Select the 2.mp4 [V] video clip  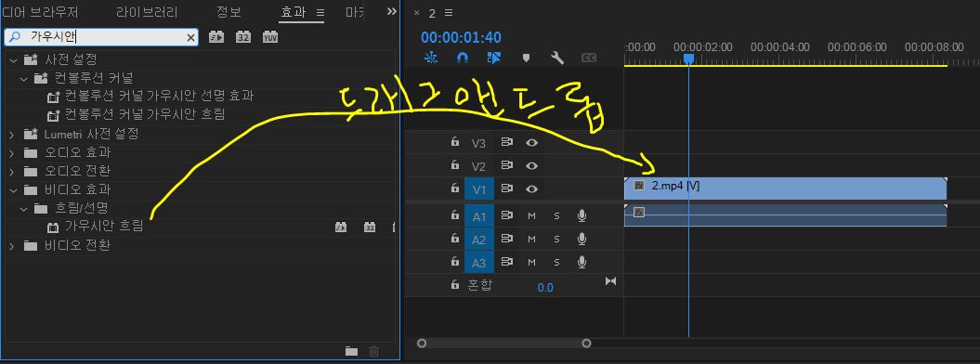tap(786, 188)
